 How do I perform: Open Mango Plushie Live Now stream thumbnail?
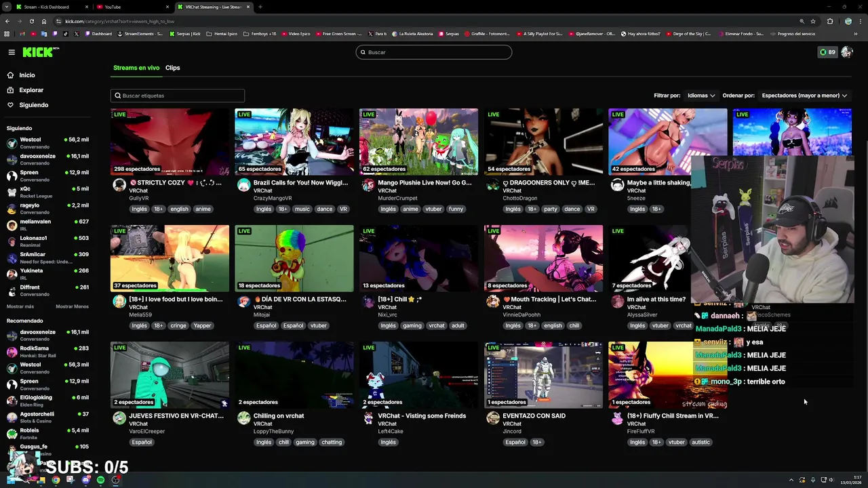418,142
